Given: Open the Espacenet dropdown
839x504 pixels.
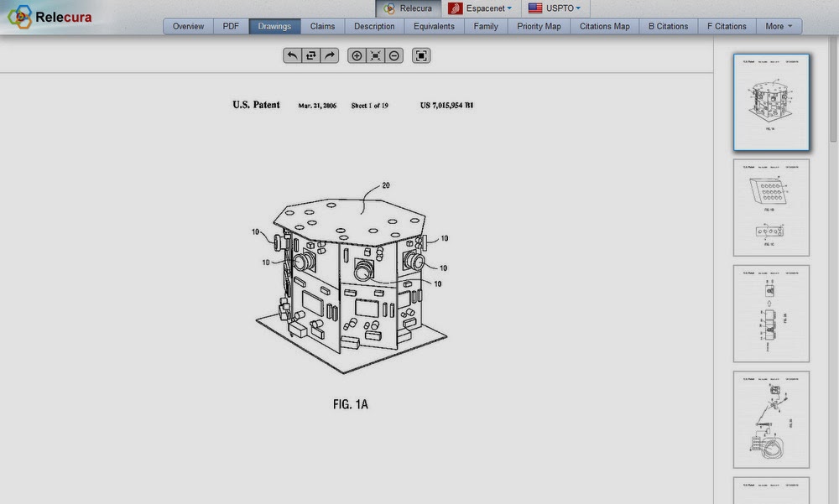Looking at the screenshot, I should [481, 8].
